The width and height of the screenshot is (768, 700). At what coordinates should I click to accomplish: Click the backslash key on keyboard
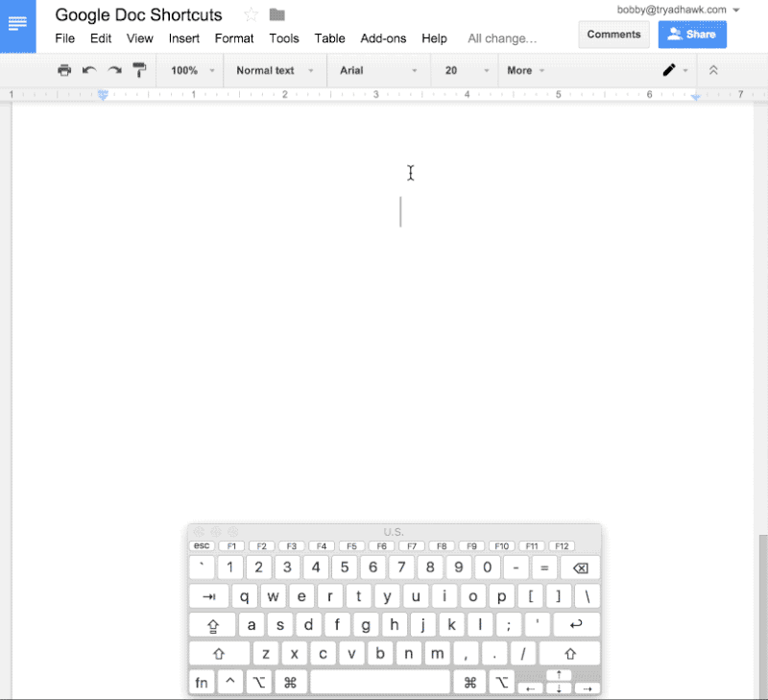[x=588, y=596]
